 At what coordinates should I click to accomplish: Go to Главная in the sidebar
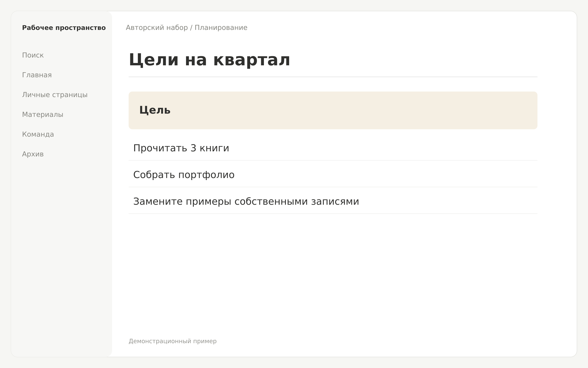pos(37,75)
